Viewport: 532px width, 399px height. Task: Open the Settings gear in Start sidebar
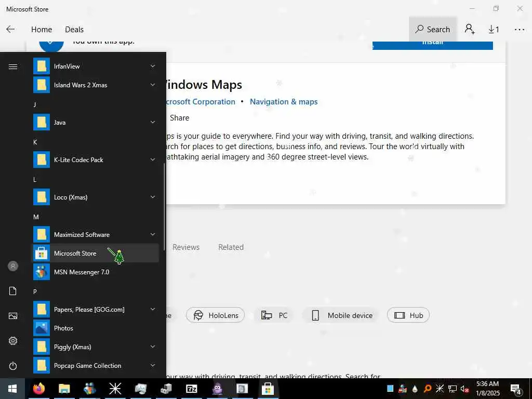(13, 341)
